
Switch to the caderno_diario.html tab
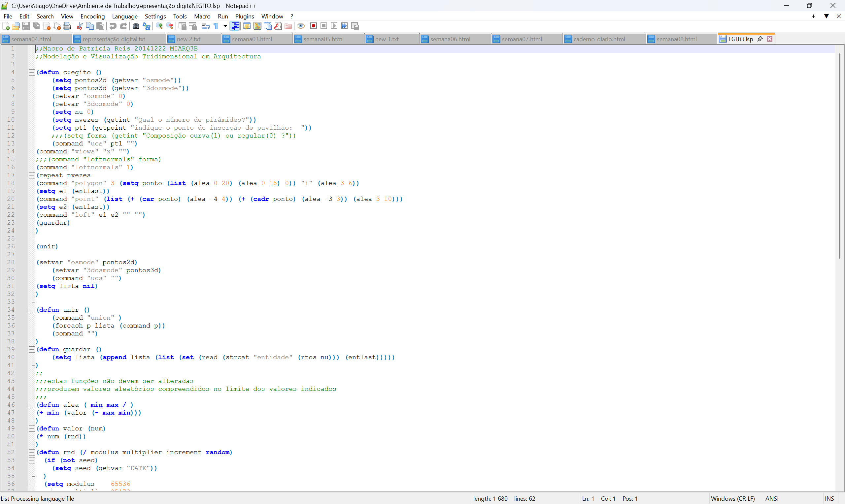coord(599,39)
